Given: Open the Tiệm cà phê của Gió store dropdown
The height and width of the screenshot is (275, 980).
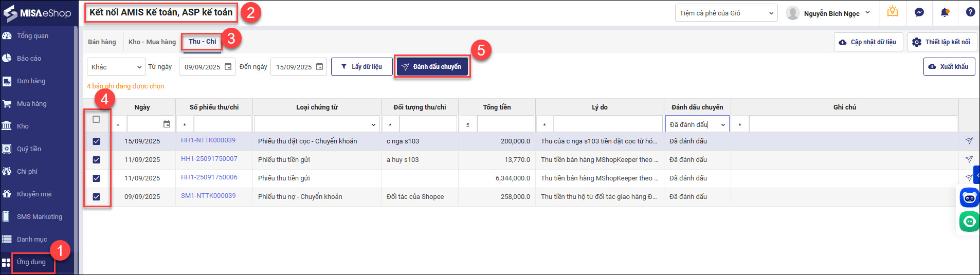Looking at the screenshot, I should [727, 13].
